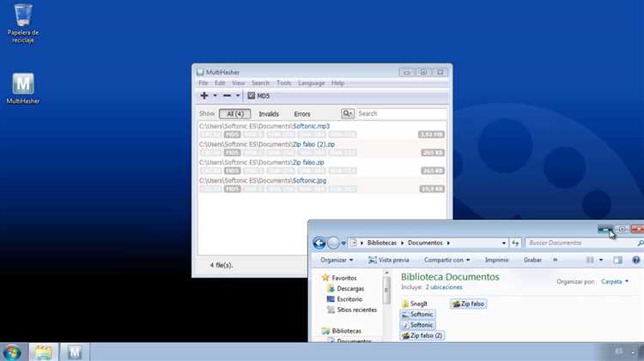The image size is (644, 361).
Task: Open the Language menu
Action: point(312,83)
